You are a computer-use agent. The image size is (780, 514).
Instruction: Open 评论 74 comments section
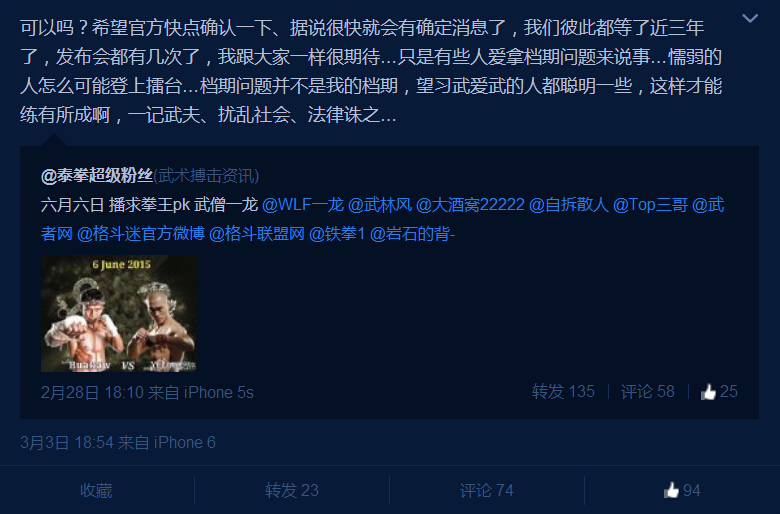pos(487,491)
